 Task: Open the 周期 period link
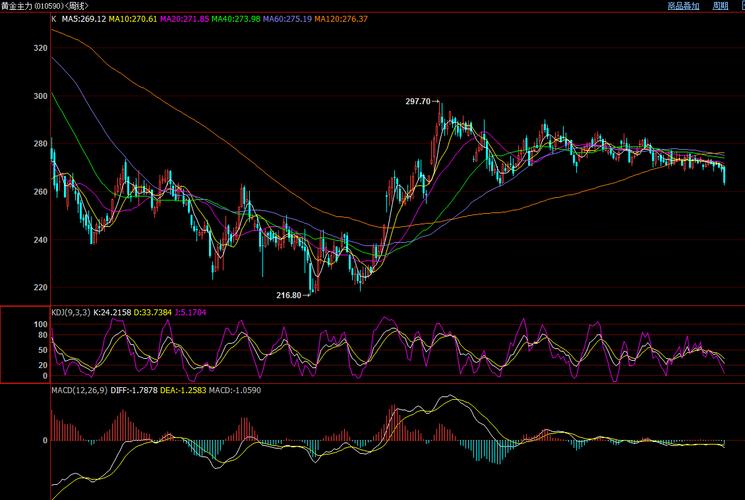720,6
